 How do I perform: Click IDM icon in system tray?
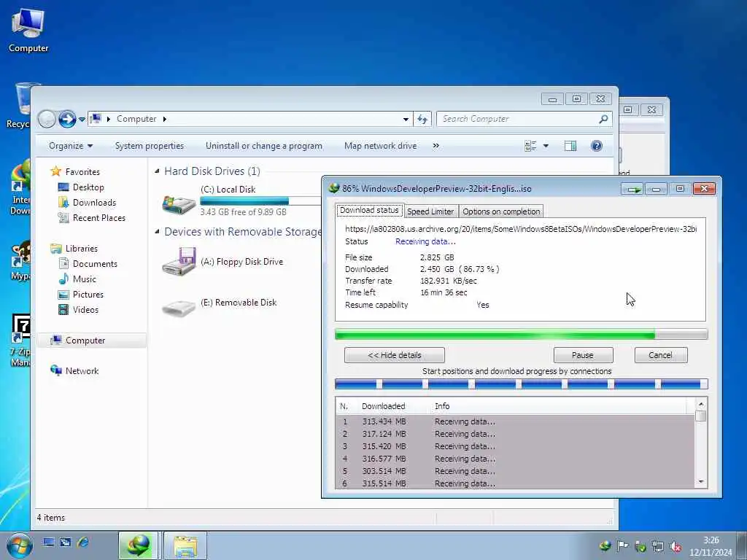tap(605, 546)
